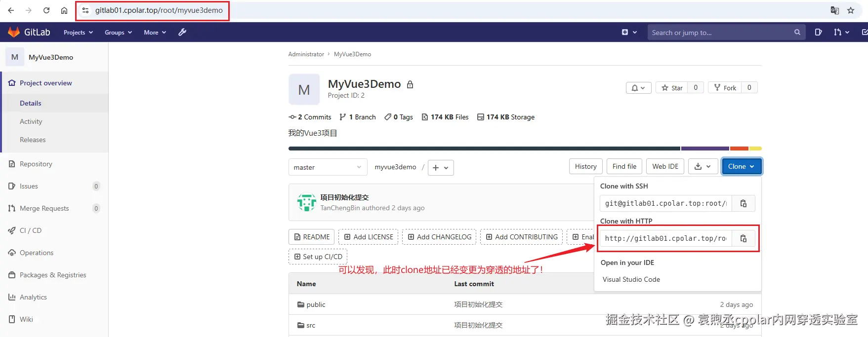The image size is (868, 337).
Task: Select Activity in sidebar
Action: point(55,121)
